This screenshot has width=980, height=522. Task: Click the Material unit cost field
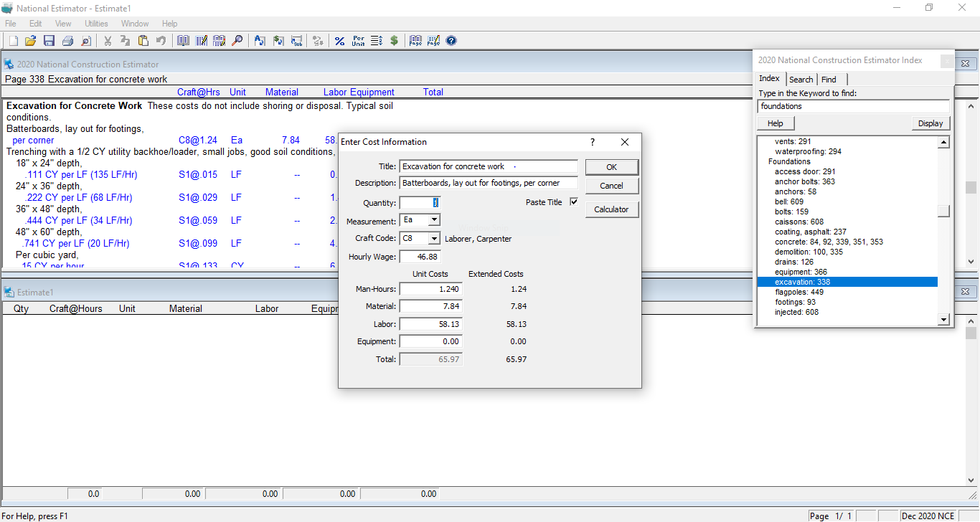(431, 306)
